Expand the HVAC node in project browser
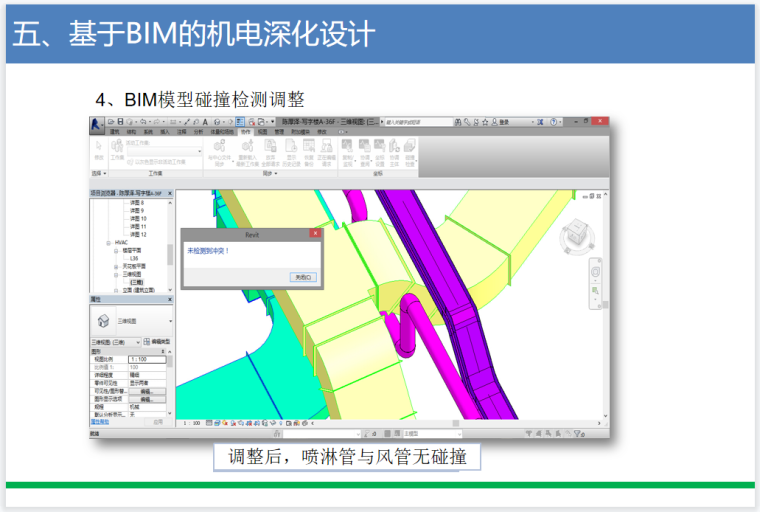 coord(108,243)
